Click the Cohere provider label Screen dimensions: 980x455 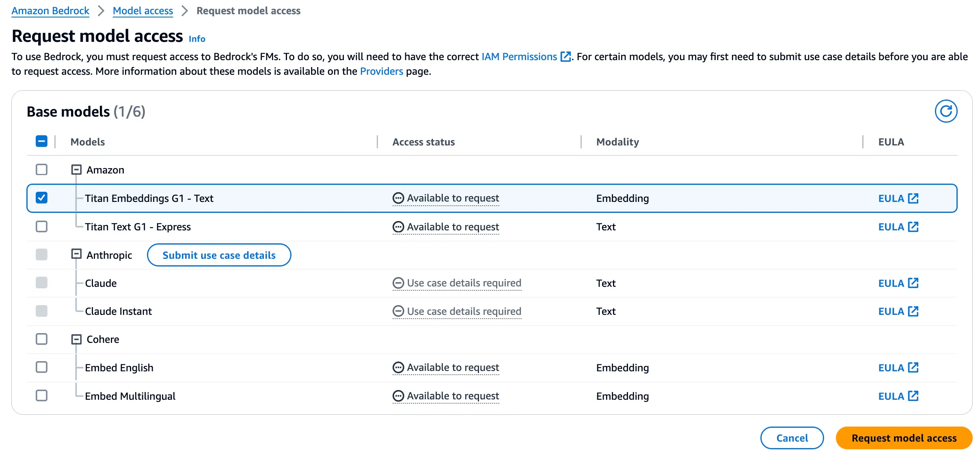[103, 340]
